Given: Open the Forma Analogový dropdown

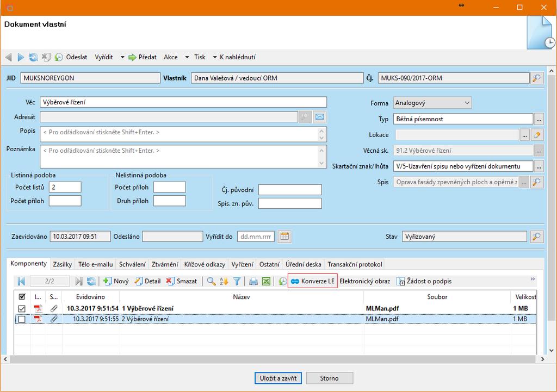Looking at the screenshot, I should [x=432, y=103].
